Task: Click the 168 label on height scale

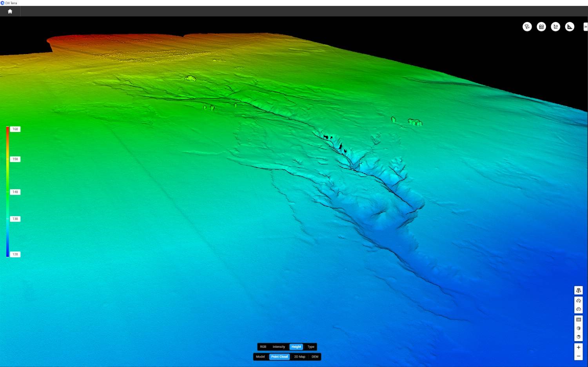Action: point(15,129)
